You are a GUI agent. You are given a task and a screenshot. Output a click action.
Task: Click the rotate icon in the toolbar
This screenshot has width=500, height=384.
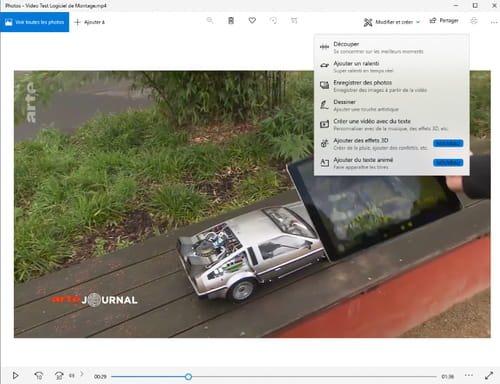coord(273,21)
